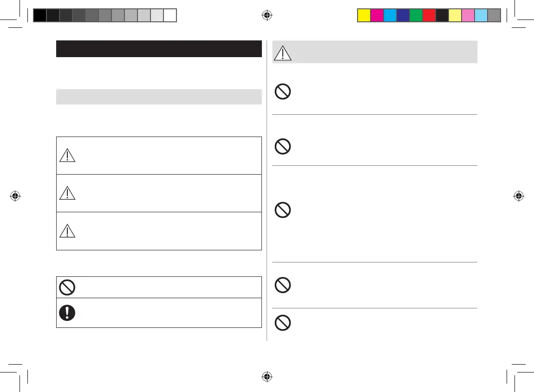Click the fourth prohibition icon in the right column
Screen dimensions: 534x392
[x=283, y=284]
